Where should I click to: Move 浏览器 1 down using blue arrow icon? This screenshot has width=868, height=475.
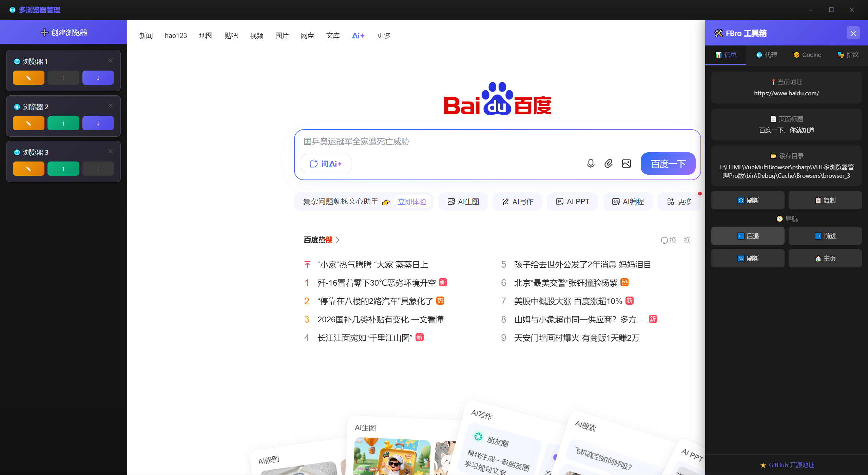pyautogui.click(x=98, y=77)
